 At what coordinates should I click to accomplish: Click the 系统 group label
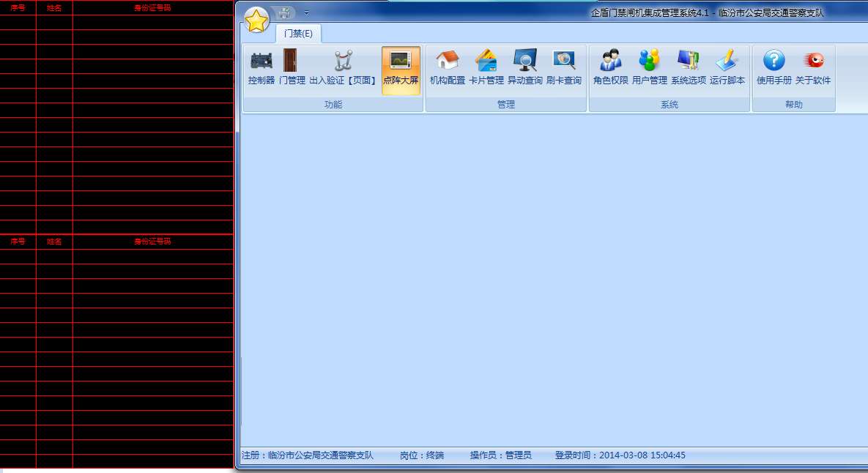[x=669, y=105]
